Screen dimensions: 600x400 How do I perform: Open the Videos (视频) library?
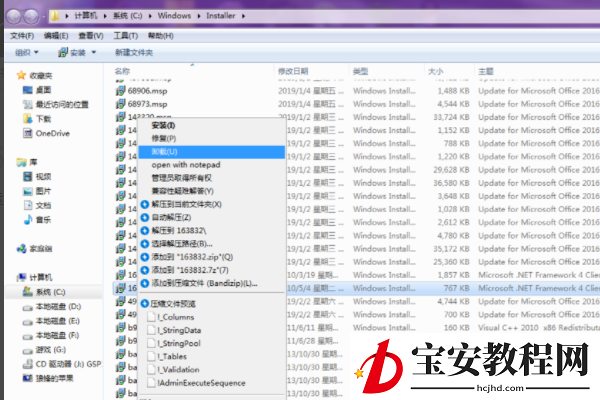pyautogui.click(x=37, y=176)
